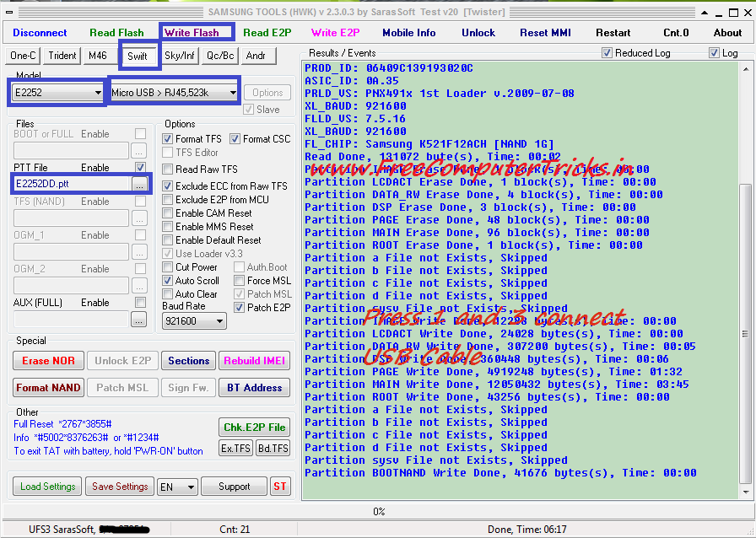Enable Exclude E2P from MCU
The height and width of the screenshot is (538, 756).
click(167, 200)
